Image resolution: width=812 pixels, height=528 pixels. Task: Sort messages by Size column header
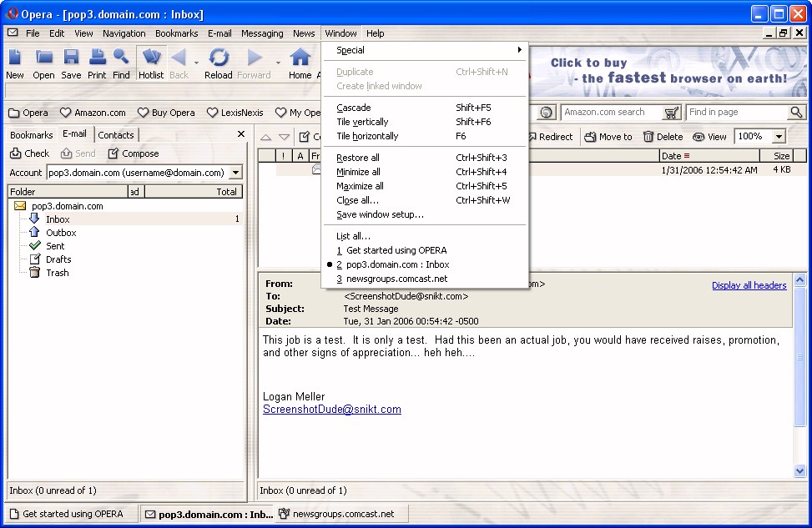(x=776, y=156)
